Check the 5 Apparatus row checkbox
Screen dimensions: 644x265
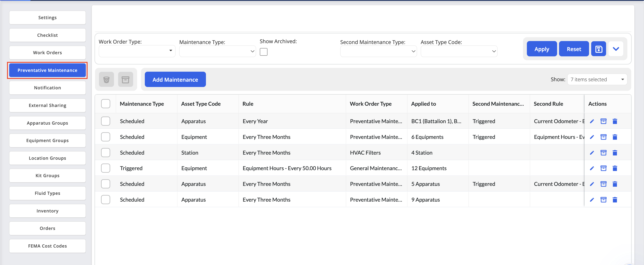click(x=105, y=184)
